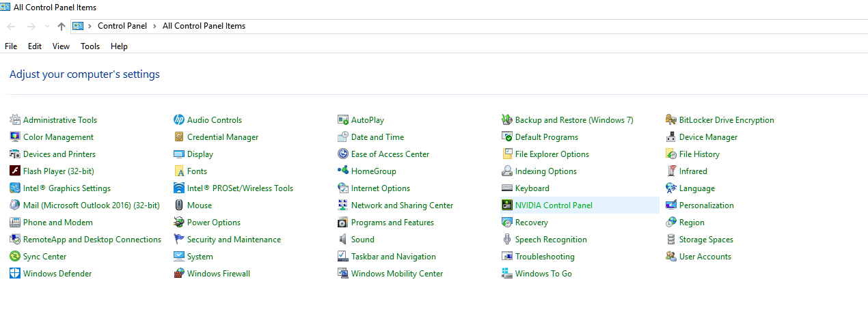Viewport: 868px width, 314px height.
Task: Click the Windows Firewall icon
Action: 179,274
